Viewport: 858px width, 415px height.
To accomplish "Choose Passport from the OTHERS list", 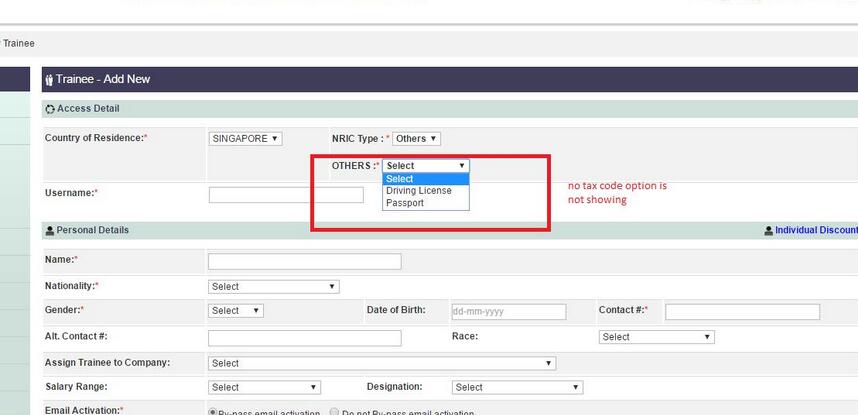I will tap(405, 203).
